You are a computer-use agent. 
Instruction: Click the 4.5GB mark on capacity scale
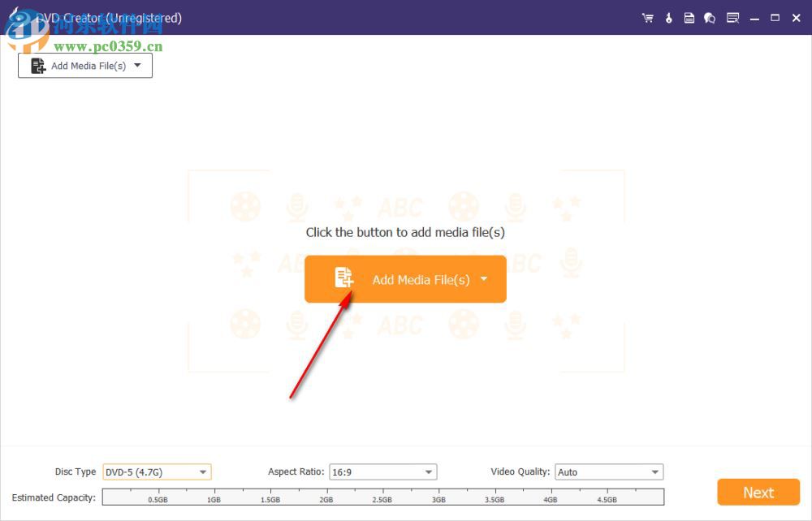click(607, 500)
